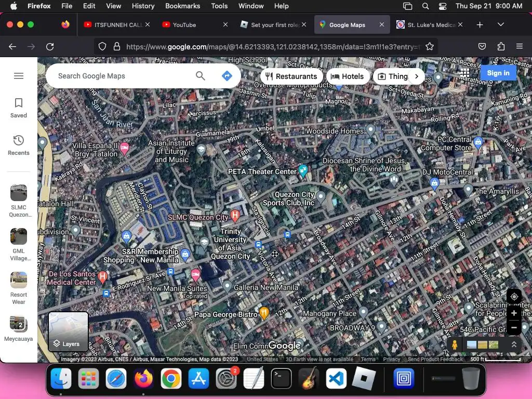Open Firefox extensions puzzle icon
Viewport: 532px width, 399px height.
click(501, 46)
